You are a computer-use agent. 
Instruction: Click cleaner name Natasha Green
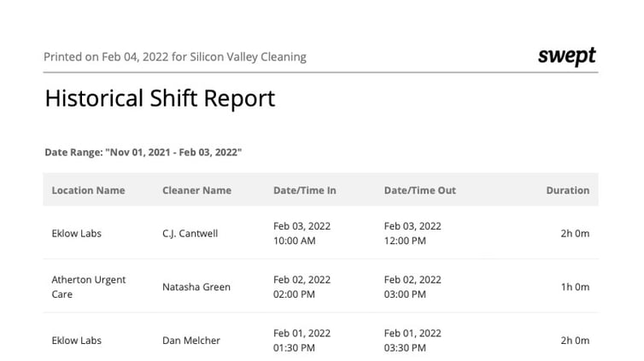(x=196, y=287)
